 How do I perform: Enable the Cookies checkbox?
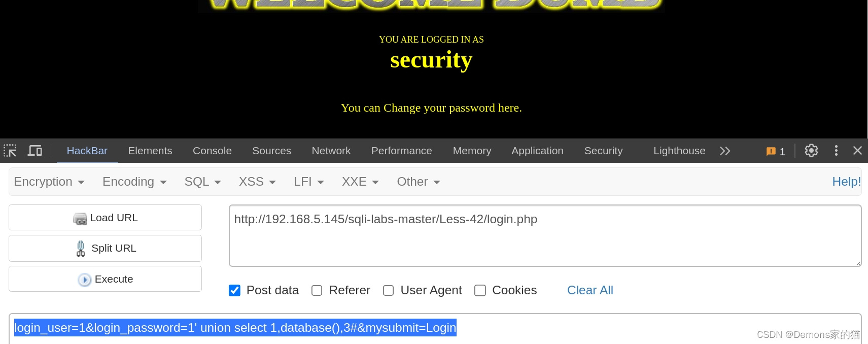pyautogui.click(x=480, y=290)
